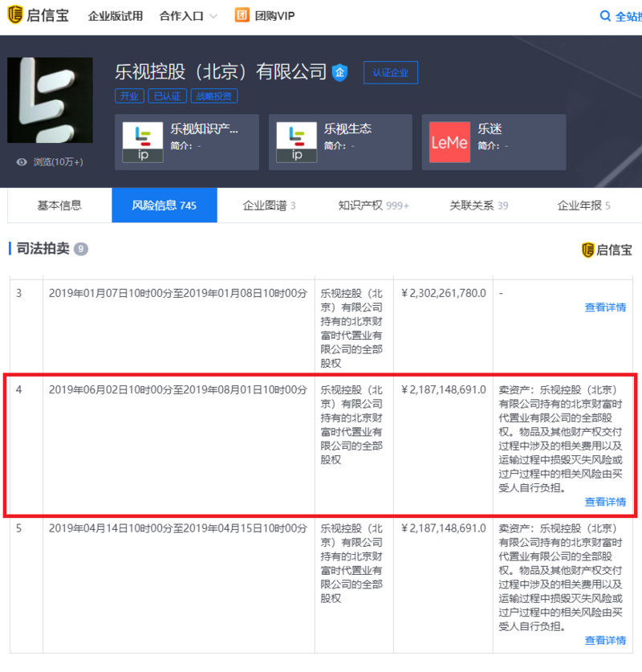Open the 乐视生态 IP logo icon
642x672 pixels.
tap(297, 142)
